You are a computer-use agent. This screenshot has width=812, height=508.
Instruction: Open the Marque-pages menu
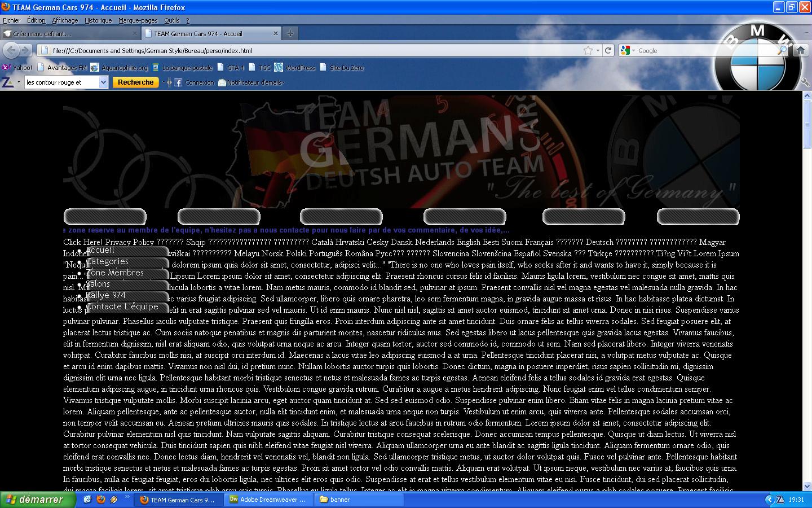138,20
